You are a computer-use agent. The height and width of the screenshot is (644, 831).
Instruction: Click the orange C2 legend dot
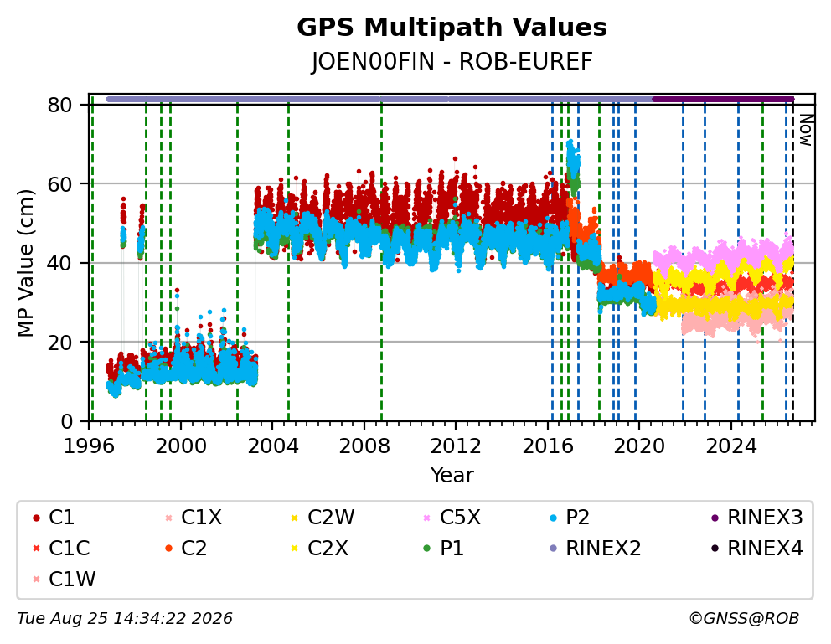[169, 549]
